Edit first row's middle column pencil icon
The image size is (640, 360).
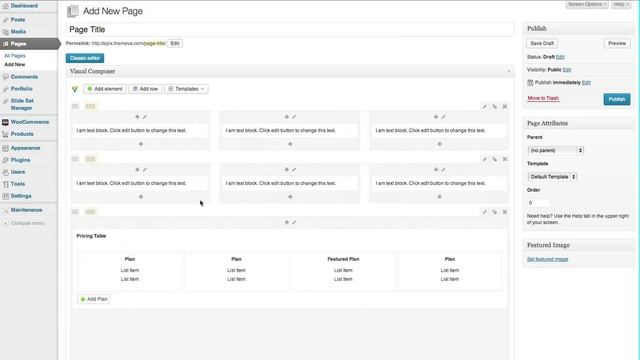(294, 117)
